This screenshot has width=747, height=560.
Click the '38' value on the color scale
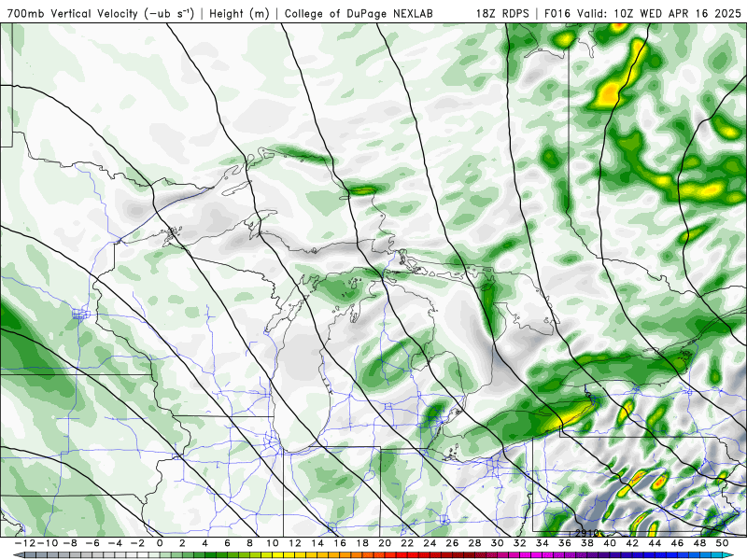[x=587, y=543]
